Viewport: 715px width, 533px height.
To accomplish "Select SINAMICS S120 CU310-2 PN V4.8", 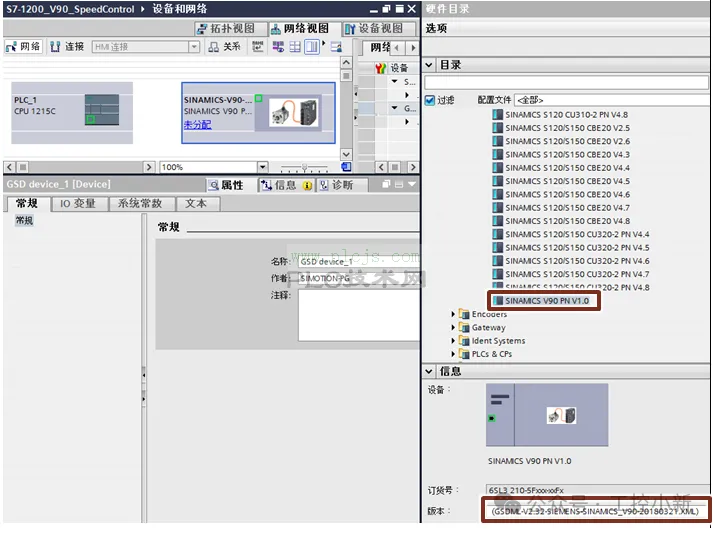I will point(560,115).
